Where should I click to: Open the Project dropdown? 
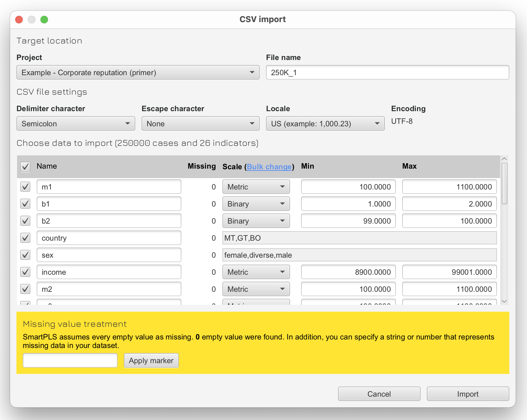(x=138, y=73)
